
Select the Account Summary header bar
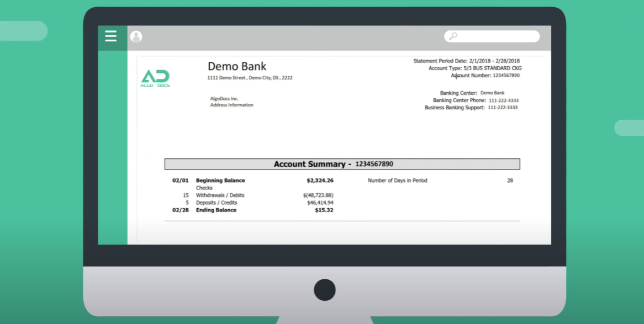click(x=342, y=164)
